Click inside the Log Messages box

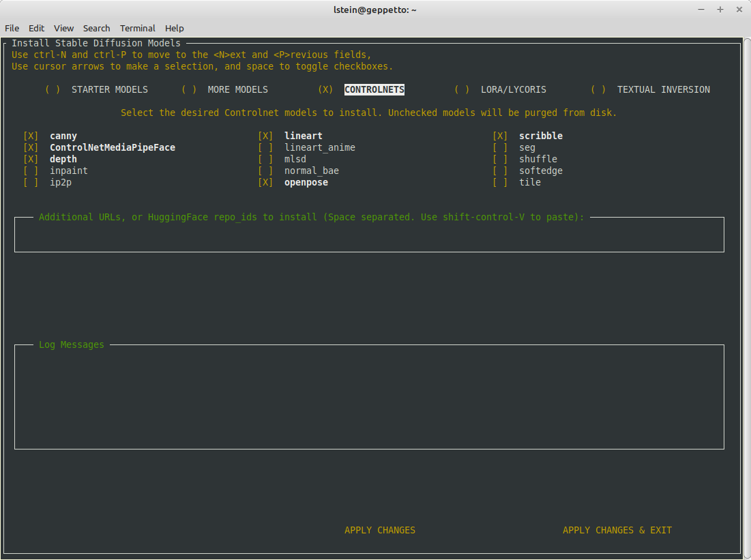coord(369,397)
